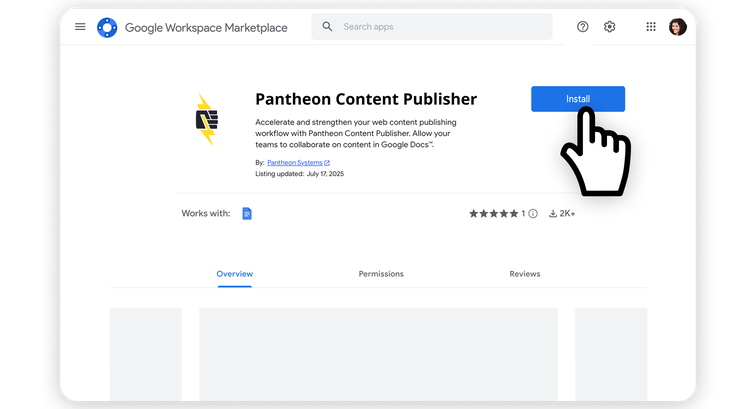Image resolution: width=756 pixels, height=409 pixels.
Task: Click the Pantheon Content Publisher title
Action: click(366, 99)
